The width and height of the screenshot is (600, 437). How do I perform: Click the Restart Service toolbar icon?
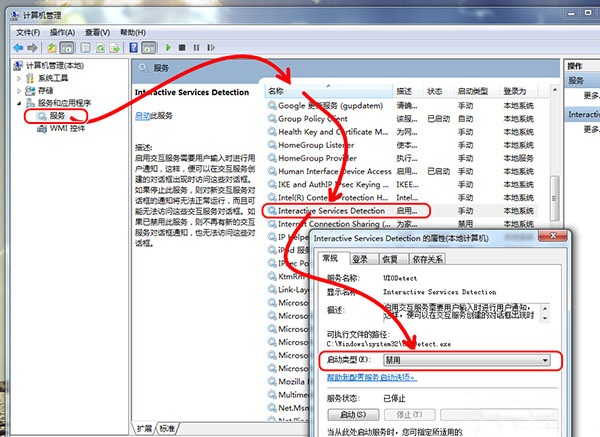point(210,46)
